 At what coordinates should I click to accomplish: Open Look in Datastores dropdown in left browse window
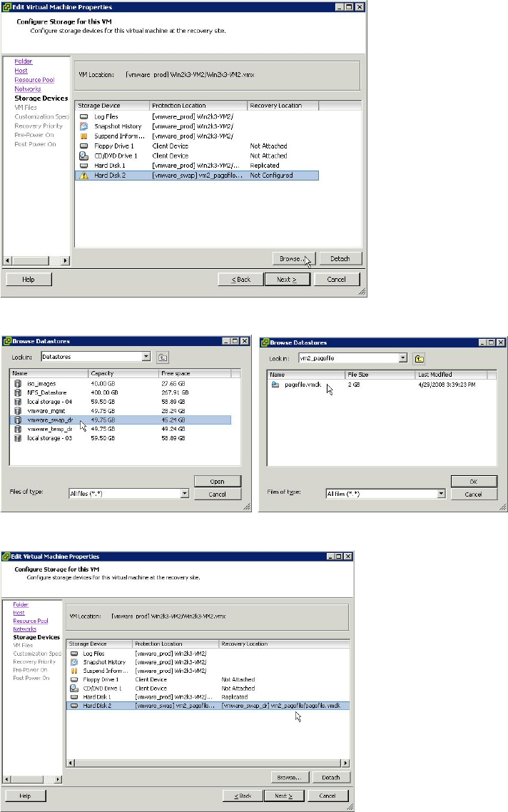pyautogui.click(x=146, y=356)
